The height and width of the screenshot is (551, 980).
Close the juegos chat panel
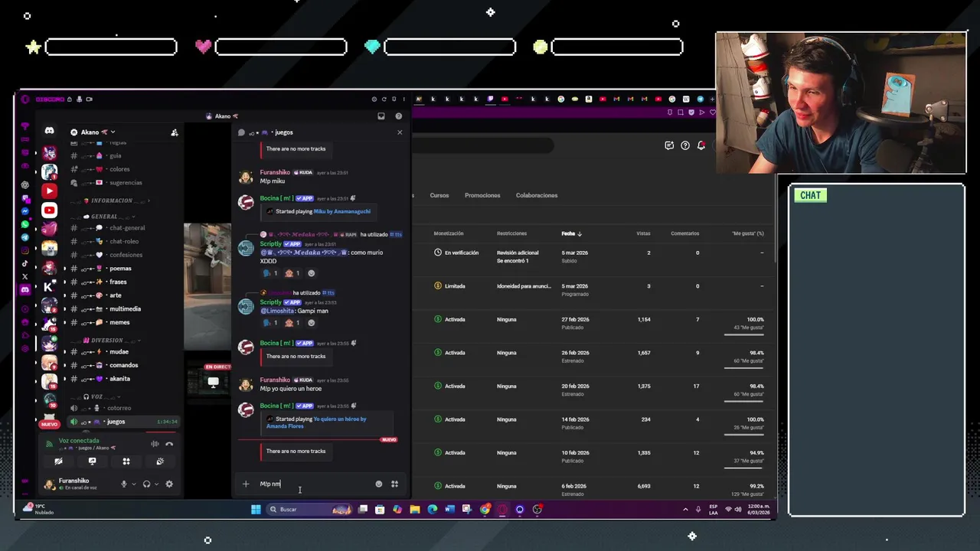(x=399, y=132)
